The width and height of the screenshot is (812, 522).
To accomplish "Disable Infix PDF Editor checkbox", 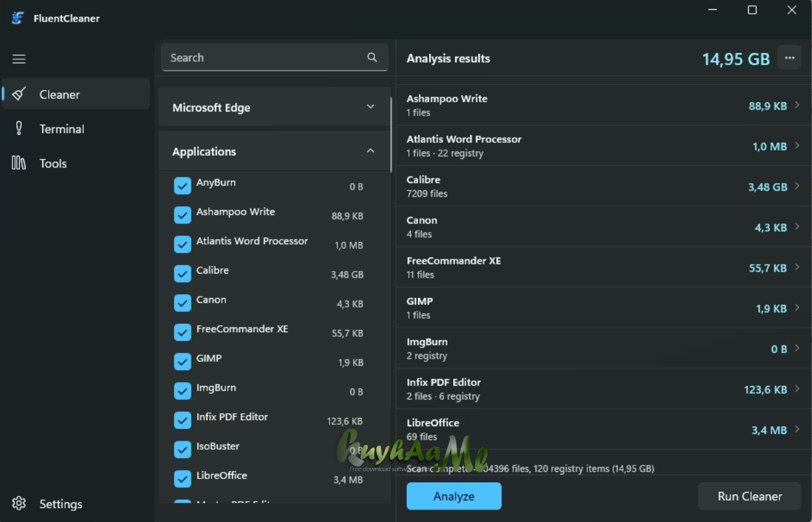I will [x=182, y=420].
